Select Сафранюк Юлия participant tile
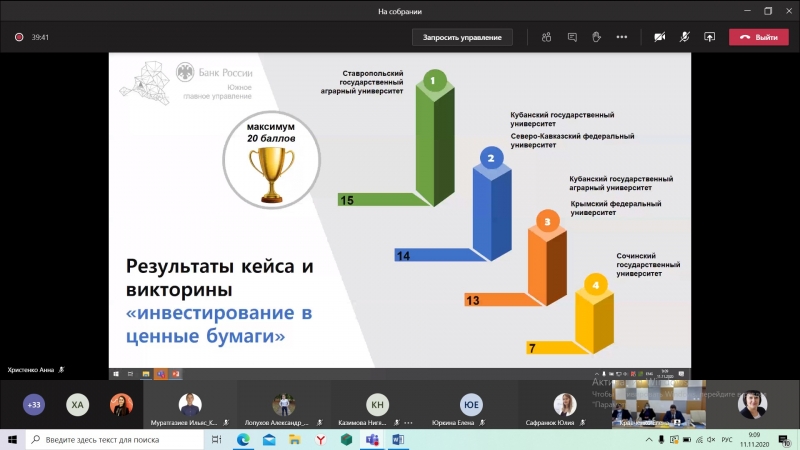800x450 pixels. 564,405
